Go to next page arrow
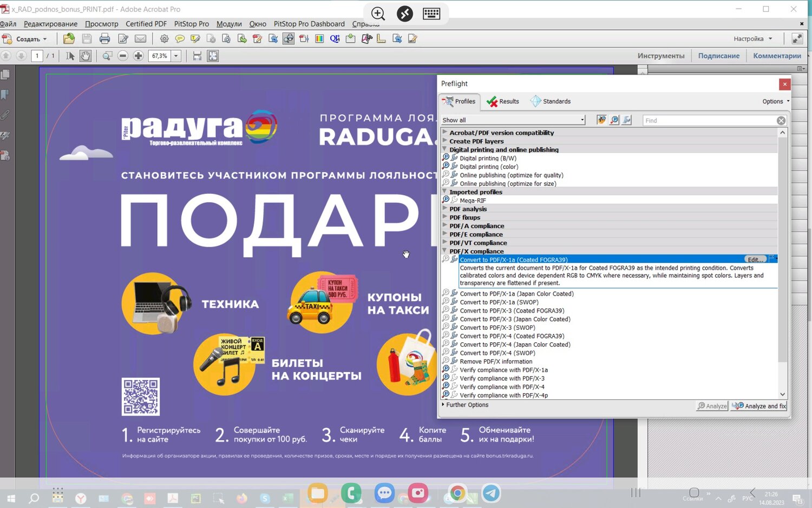812x508 pixels. (x=21, y=56)
